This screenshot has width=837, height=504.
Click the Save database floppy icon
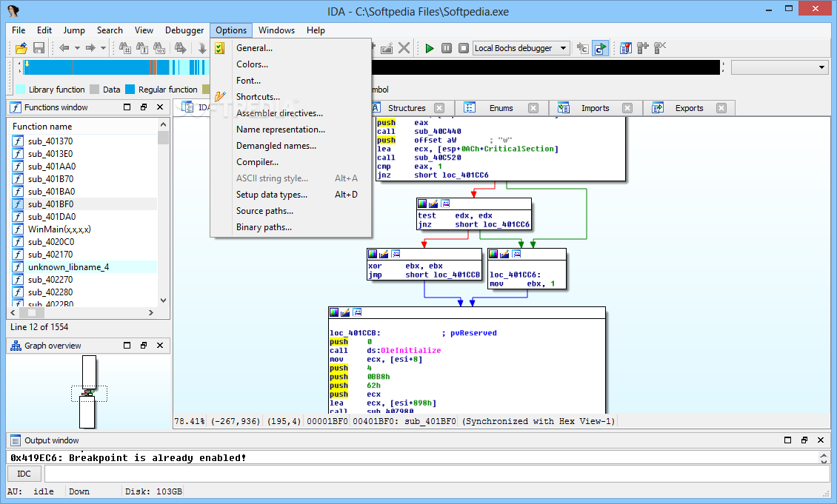tap(39, 48)
